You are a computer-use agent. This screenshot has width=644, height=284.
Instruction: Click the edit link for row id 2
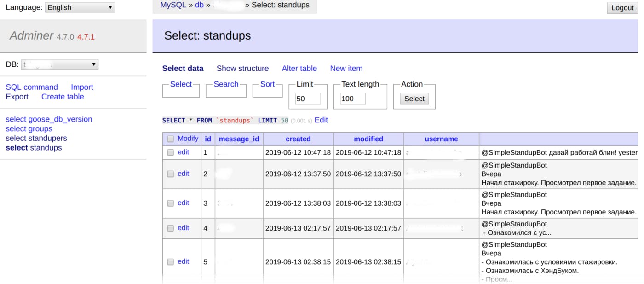183,174
